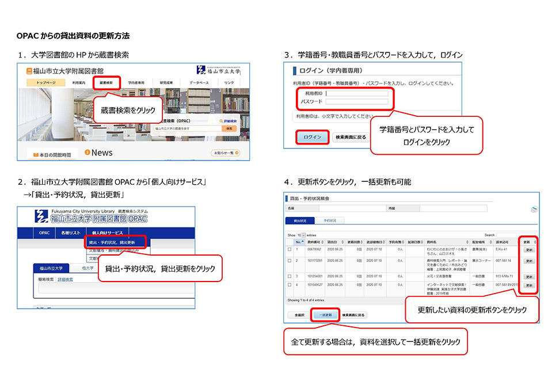Click the 詳細検索 link under OPAC search tabs

(66, 280)
